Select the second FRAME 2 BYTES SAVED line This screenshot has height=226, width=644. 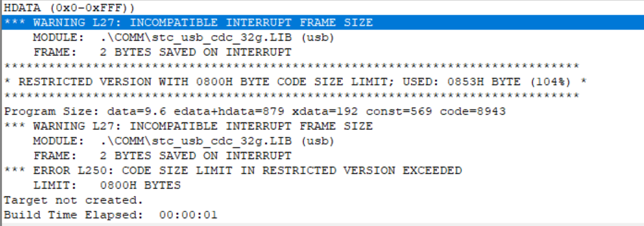point(162,156)
